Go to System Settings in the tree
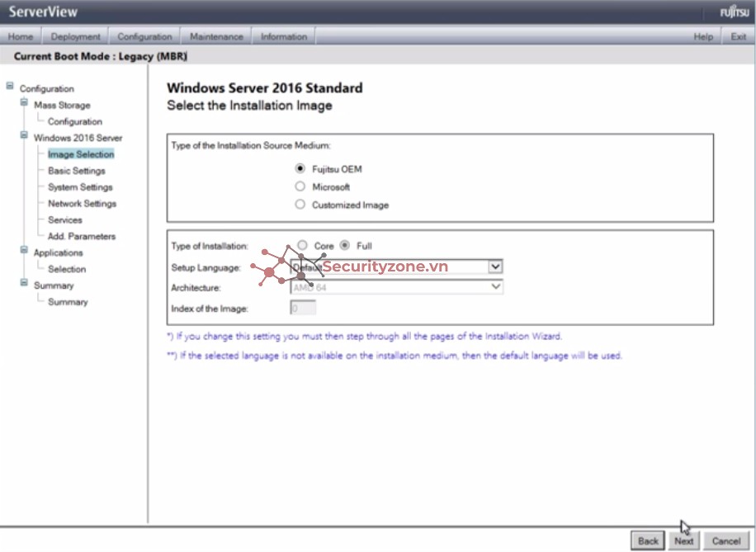Image resolution: width=756 pixels, height=552 pixels. coord(80,187)
